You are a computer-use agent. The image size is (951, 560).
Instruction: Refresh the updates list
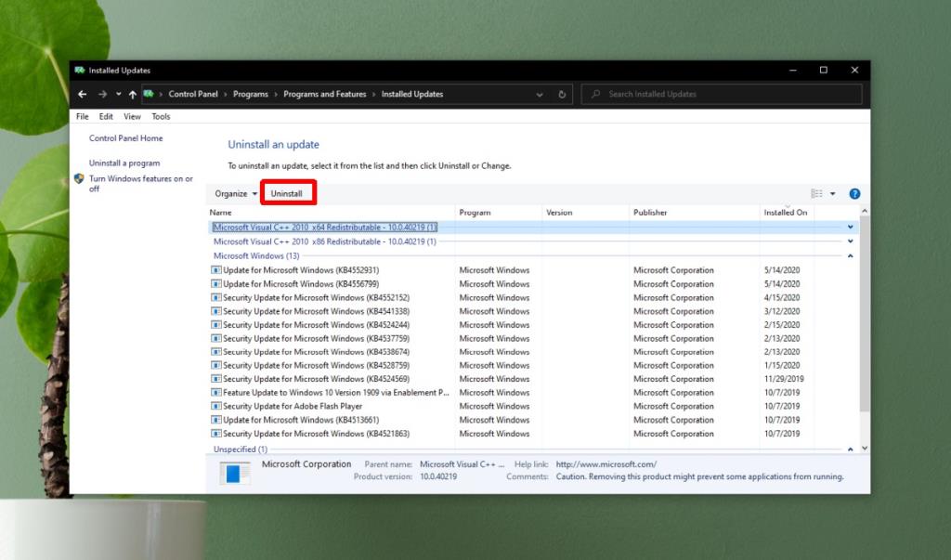pyautogui.click(x=562, y=94)
